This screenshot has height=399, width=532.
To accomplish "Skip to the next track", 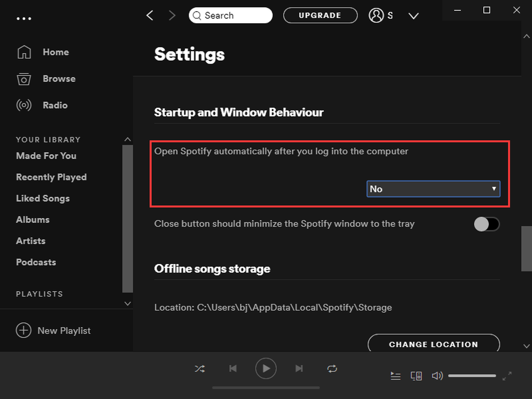I will [299, 368].
